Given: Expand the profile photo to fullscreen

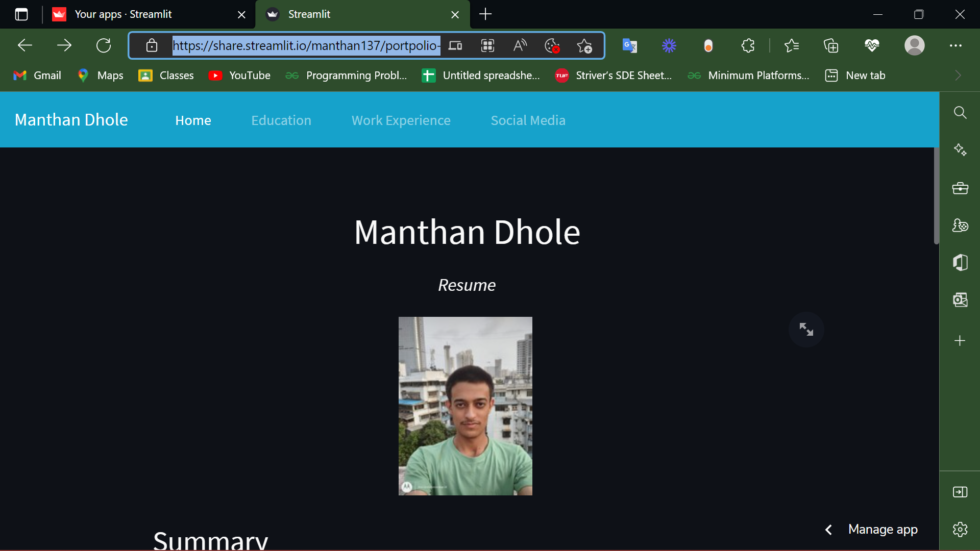Looking at the screenshot, I should (806, 330).
